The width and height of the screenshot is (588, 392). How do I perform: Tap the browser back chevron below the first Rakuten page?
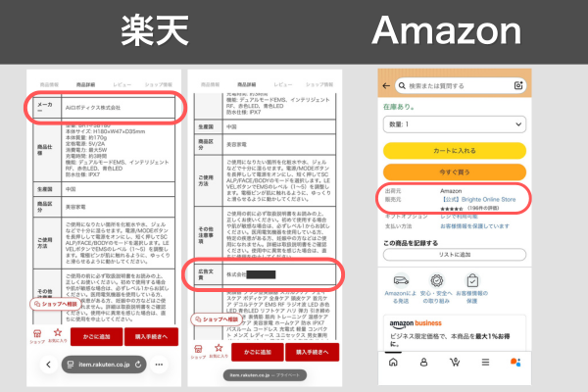(48, 365)
